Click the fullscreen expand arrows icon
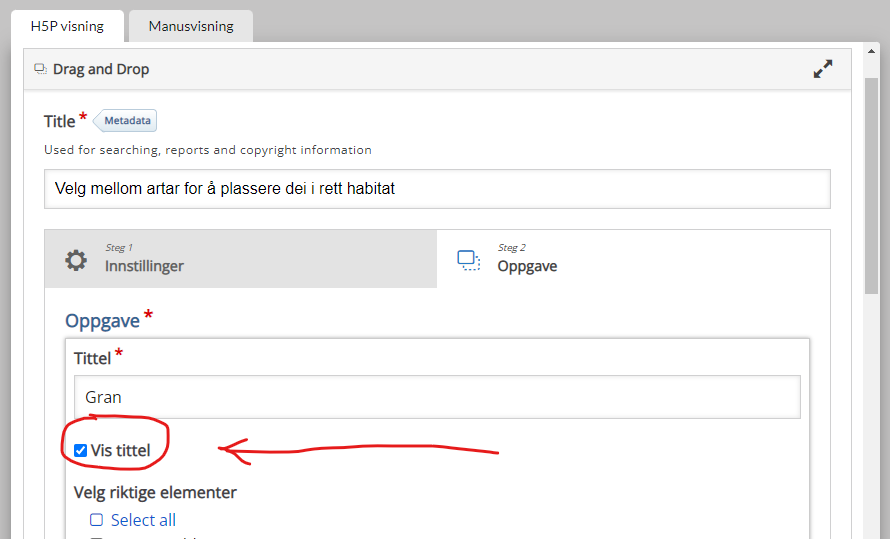Viewport: 890px width, 539px height. pyautogui.click(x=822, y=69)
